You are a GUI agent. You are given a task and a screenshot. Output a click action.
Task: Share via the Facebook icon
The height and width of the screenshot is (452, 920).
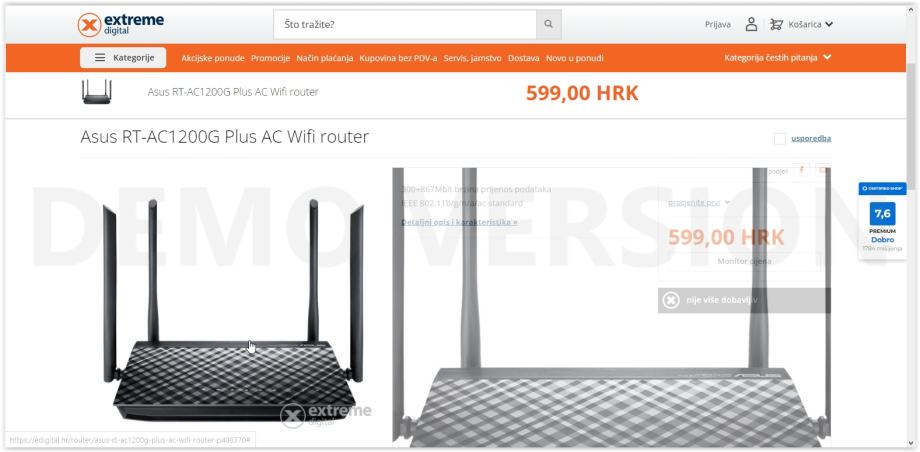click(801, 170)
